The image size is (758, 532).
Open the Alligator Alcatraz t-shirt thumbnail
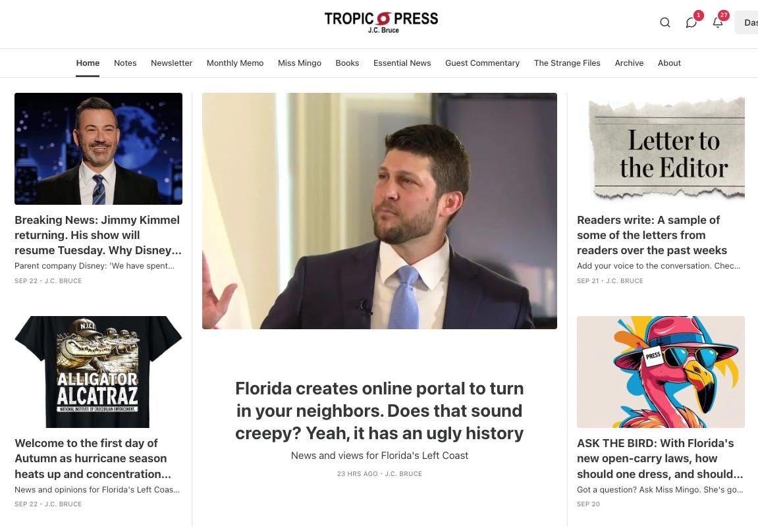99,372
